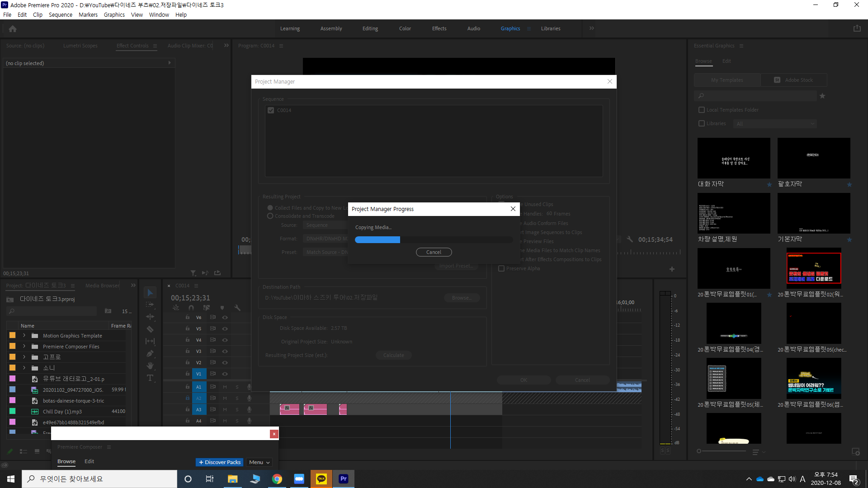
Task: Select the Type tool in the toolbar
Action: (150, 378)
